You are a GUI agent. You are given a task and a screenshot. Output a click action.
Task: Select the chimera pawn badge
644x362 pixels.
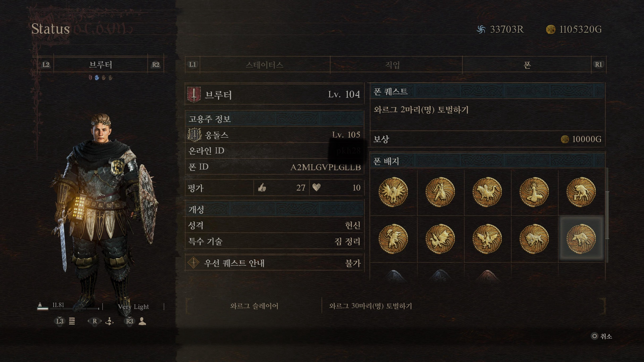pos(487,192)
